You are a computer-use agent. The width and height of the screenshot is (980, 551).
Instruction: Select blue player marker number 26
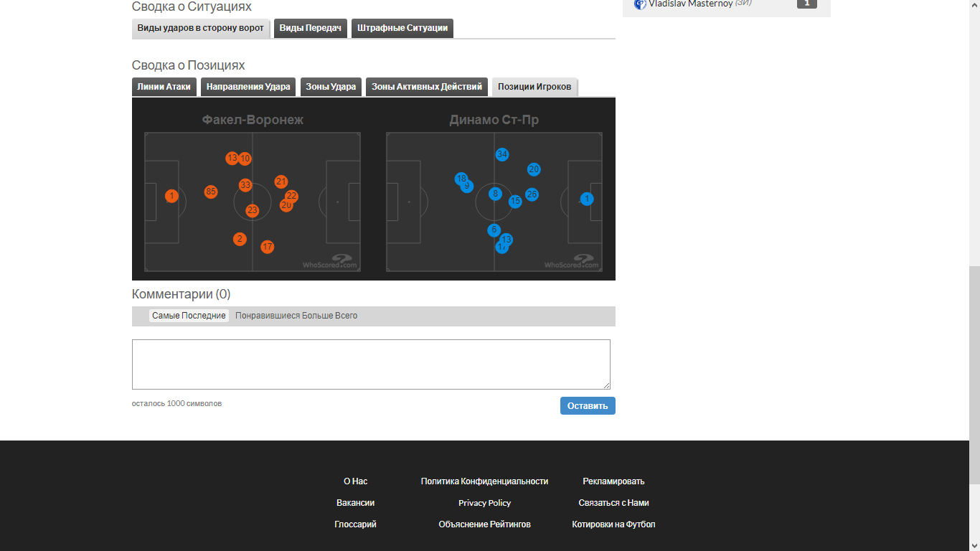(532, 194)
